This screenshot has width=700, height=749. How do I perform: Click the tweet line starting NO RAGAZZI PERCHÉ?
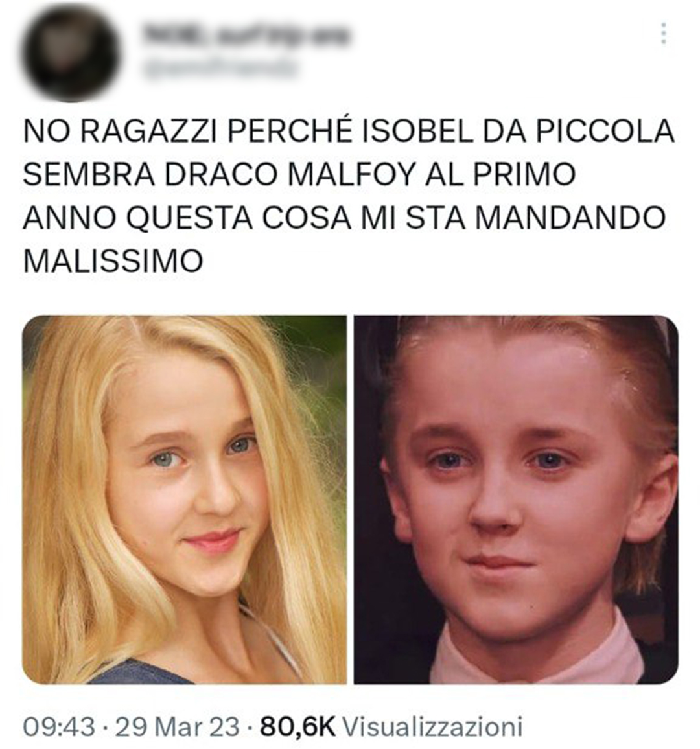(x=348, y=130)
